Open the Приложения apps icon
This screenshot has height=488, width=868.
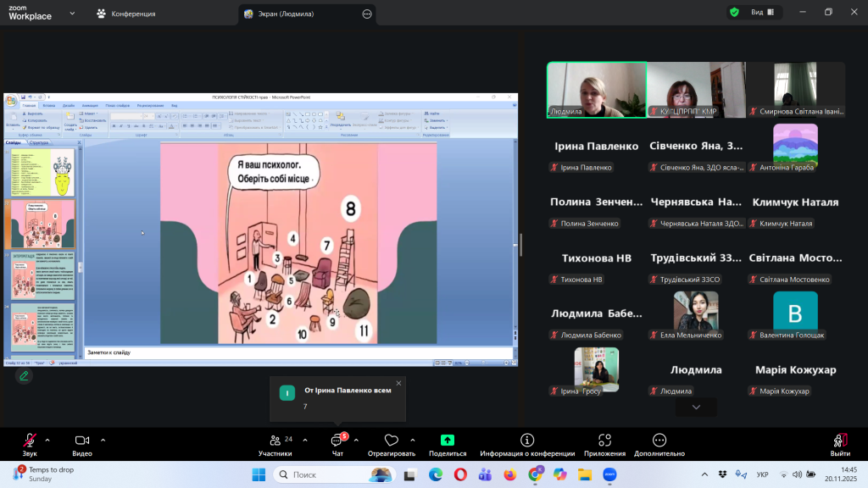(x=604, y=441)
